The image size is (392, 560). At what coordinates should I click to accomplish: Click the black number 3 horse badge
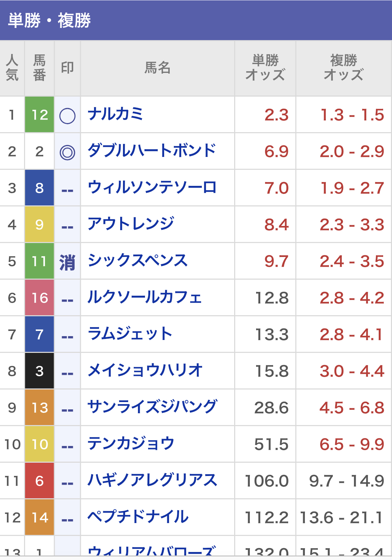tap(39, 371)
